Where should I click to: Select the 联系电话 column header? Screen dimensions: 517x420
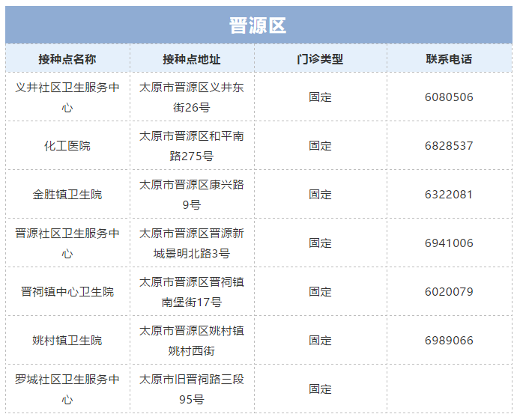[449, 59]
